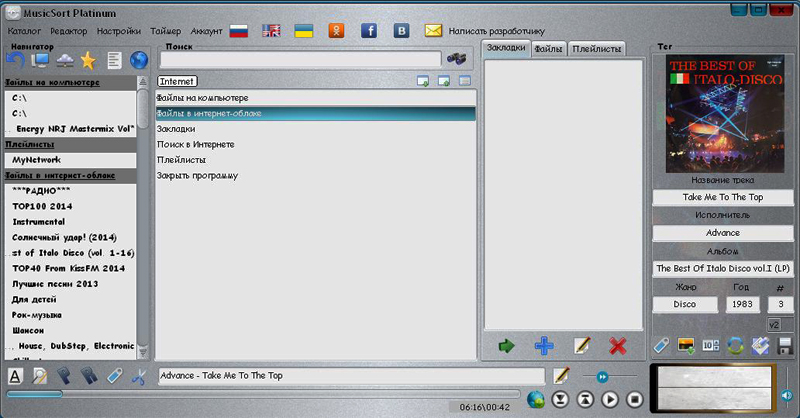Click the Disco genre field
This screenshot has height=418, width=800.
coord(685,304)
